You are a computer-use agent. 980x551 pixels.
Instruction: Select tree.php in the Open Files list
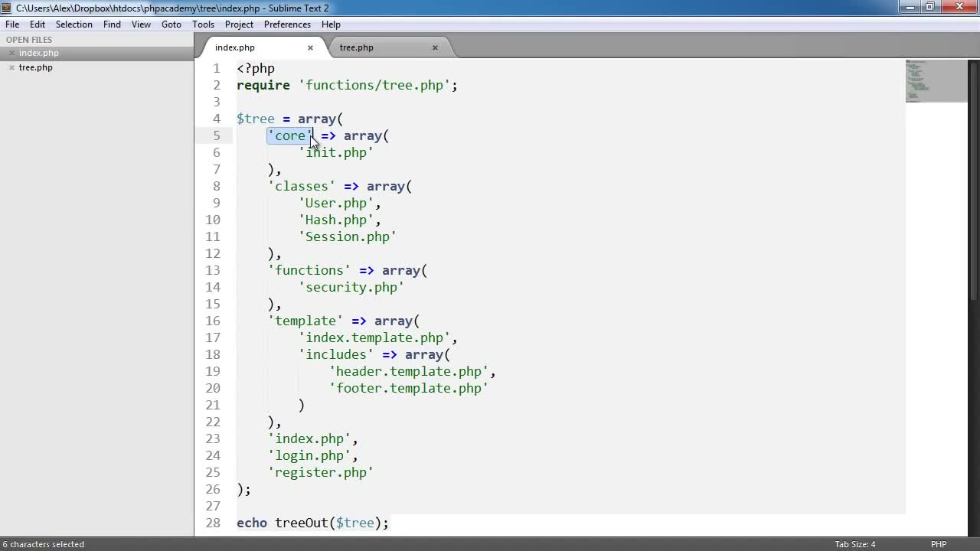[36, 67]
